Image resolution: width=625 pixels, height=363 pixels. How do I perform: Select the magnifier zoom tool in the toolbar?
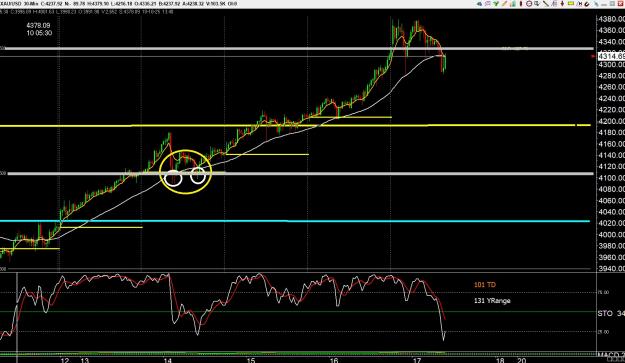click(x=537, y=4)
